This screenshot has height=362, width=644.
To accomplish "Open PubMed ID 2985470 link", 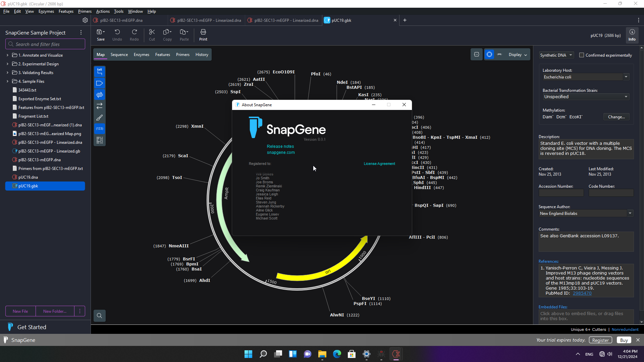I will tap(582, 293).
